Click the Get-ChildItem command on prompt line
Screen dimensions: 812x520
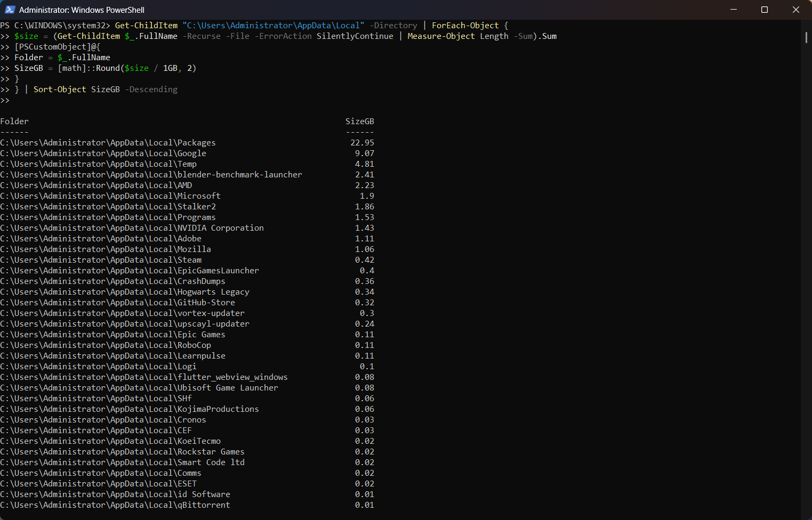point(146,26)
